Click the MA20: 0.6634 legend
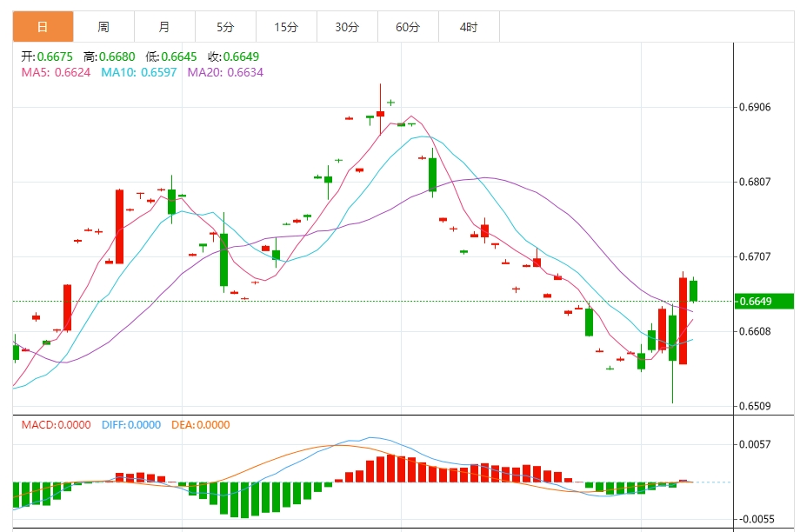Viewport: 800px width, 532px height. click(x=225, y=72)
